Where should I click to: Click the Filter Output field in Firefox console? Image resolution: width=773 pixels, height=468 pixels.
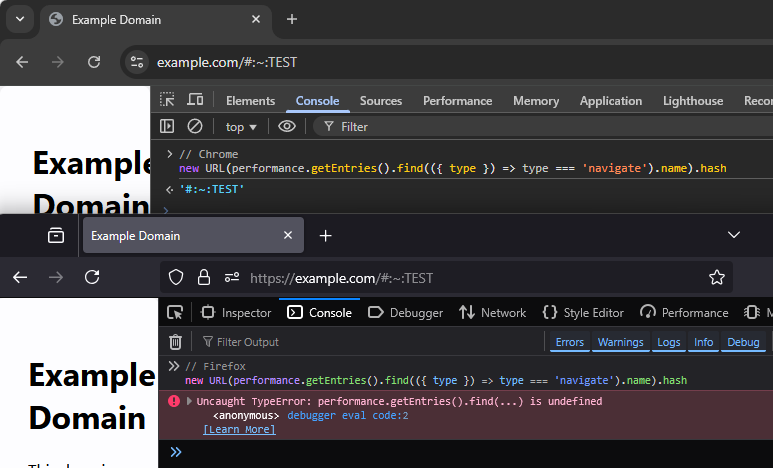[370, 342]
